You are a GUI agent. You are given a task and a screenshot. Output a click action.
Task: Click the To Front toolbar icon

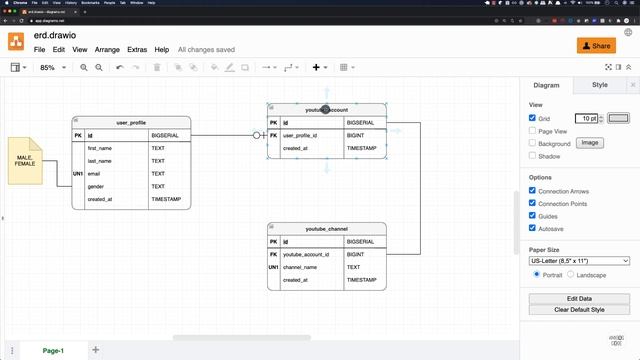178,67
